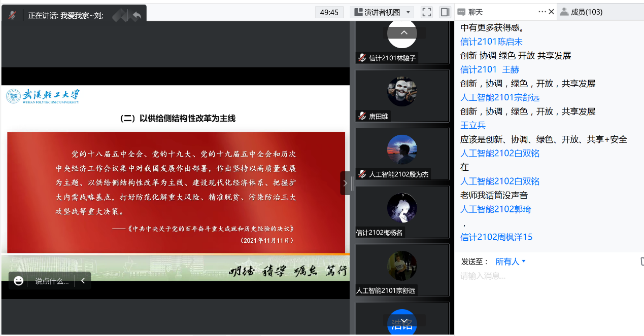
Task: Click the message 应该是创新、协调、绿色、开放、共享+安全
Action: 544,139
